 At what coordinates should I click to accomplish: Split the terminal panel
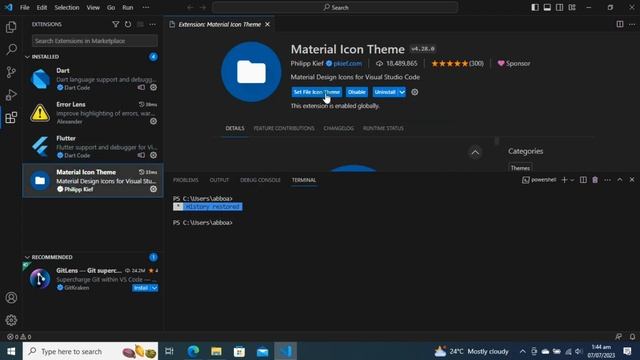click(x=583, y=180)
